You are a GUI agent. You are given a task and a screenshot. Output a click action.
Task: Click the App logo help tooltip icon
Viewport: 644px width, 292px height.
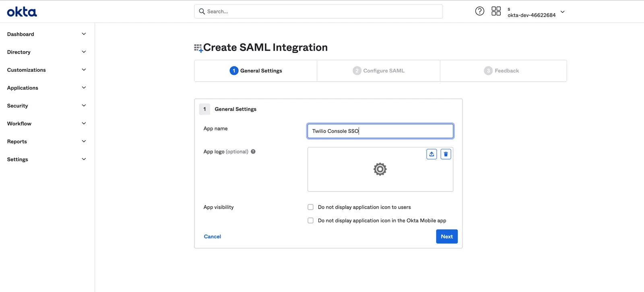pyautogui.click(x=253, y=152)
